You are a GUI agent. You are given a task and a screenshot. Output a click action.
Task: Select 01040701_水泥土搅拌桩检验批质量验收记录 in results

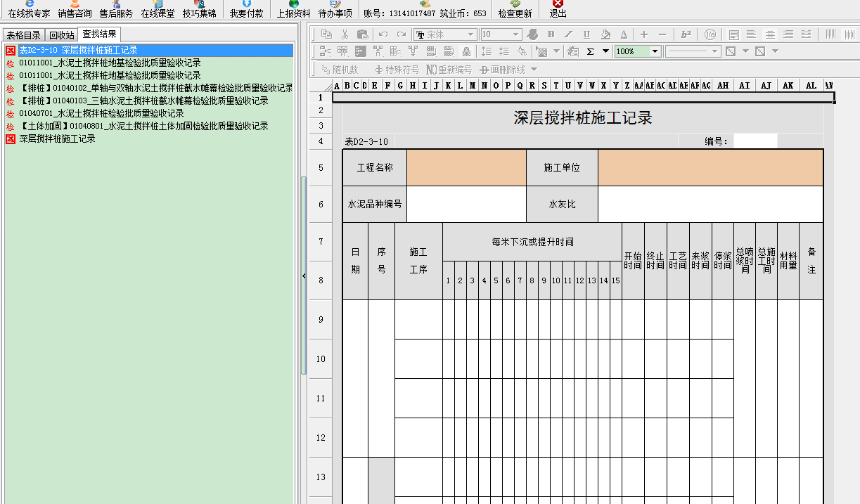tap(101, 114)
